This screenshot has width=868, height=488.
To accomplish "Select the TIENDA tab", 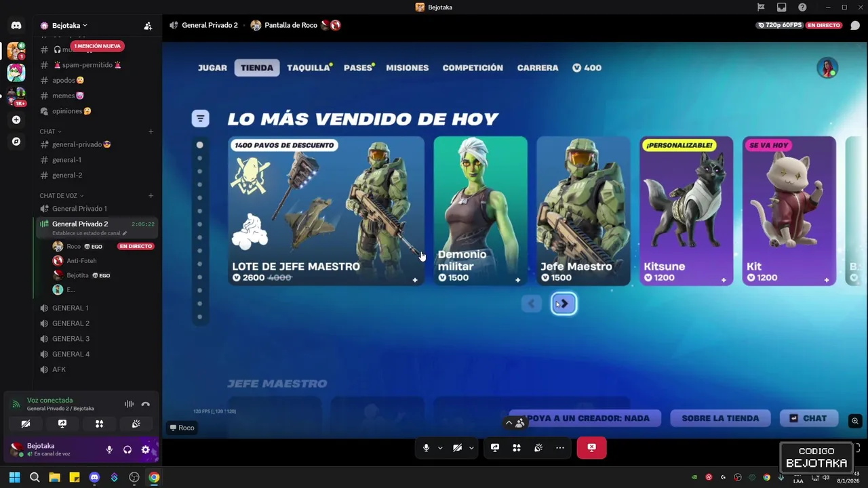I will [x=257, y=68].
